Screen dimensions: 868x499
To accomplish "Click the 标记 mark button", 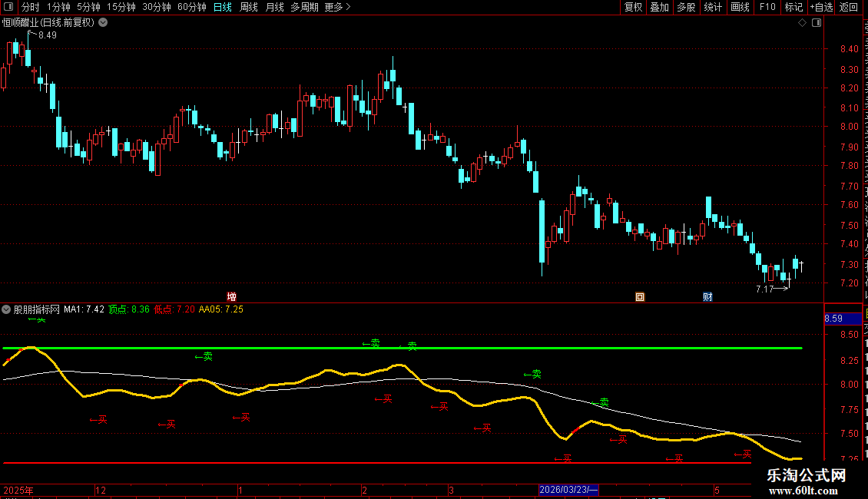I will (x=793, y=7).
